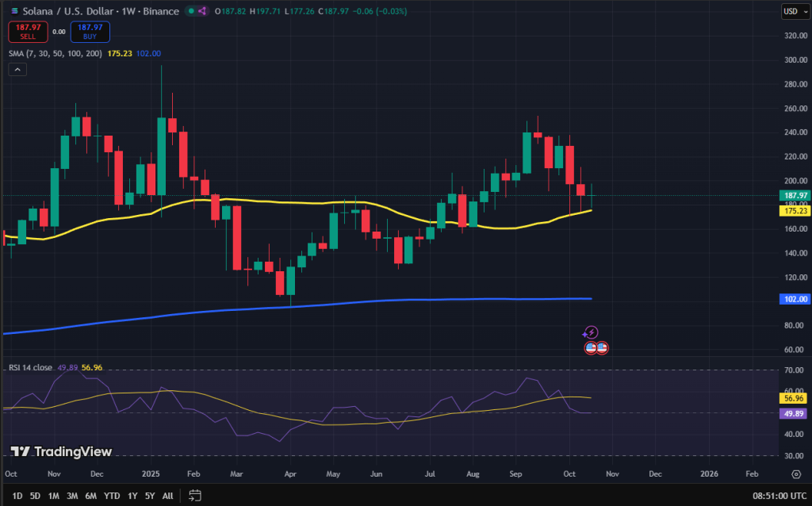This screenshot has width=812, height=506.
Task: Click the BUY 187.97 button
Action: point(90,32)
